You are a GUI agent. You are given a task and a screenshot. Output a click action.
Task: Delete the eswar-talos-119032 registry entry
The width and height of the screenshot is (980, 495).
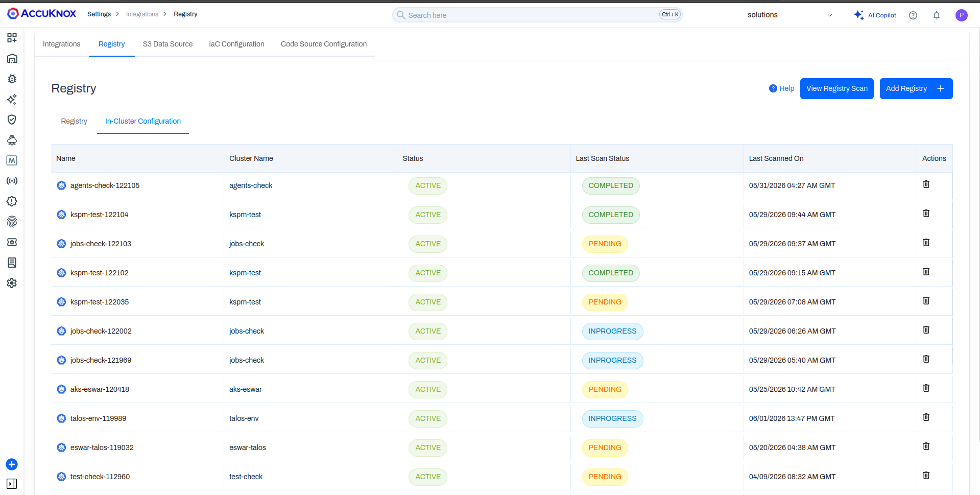click(x=926, y=446)
